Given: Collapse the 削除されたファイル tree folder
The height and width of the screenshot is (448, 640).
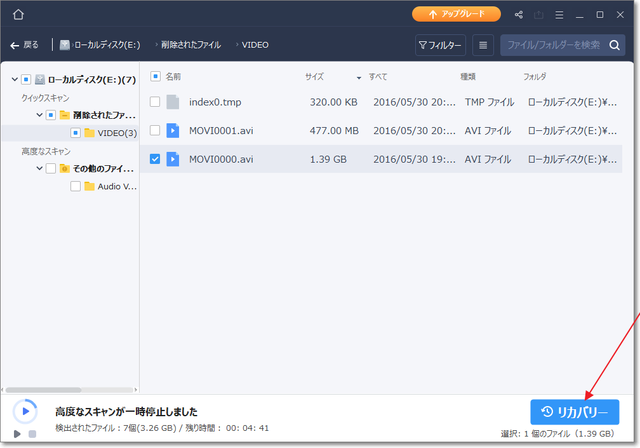Looking at the screenshot, I should (38, 115).
